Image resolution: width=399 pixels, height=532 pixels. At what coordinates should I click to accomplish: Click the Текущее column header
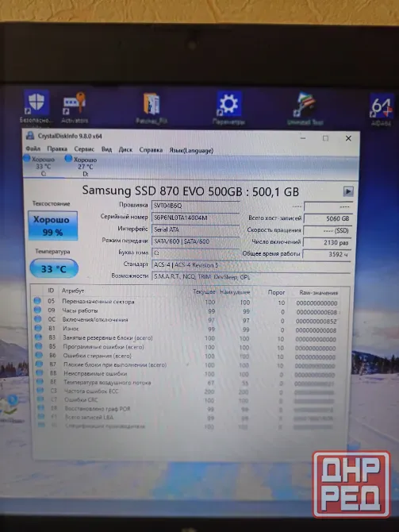204,291
